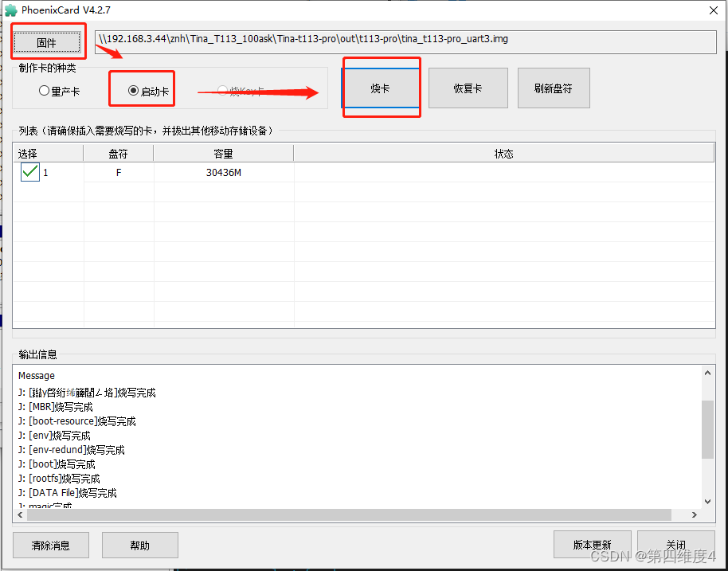
Task: Click the [boot-resource]烧写完成 log line
Action: click(77, 421)
